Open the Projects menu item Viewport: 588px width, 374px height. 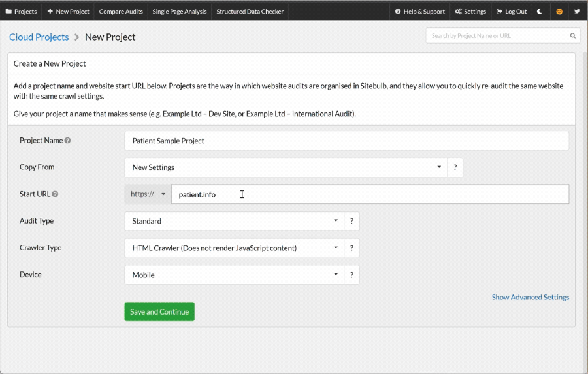[x=21, y=12]
